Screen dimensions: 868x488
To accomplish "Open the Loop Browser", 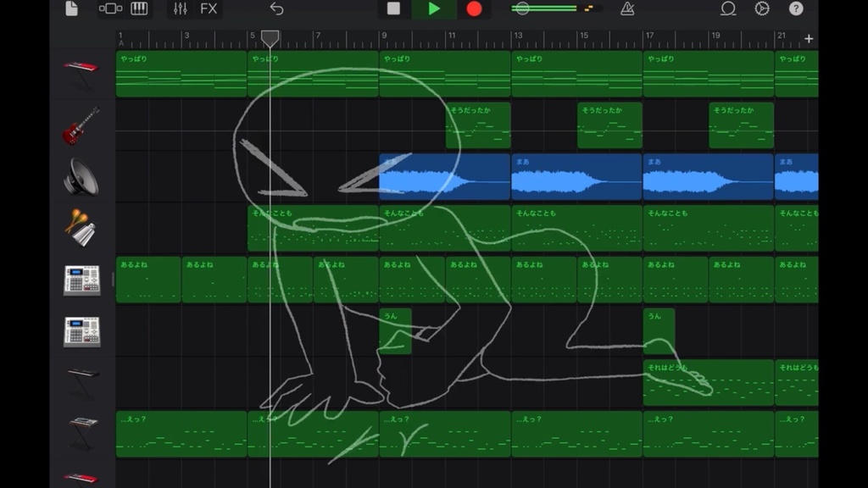I will 726,10.
